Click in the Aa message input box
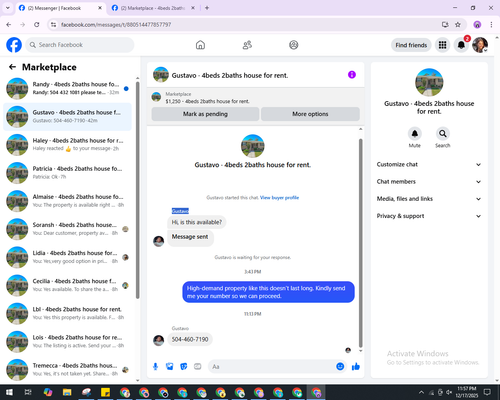This screenshot has height=400, width=500. click(277, 367)
